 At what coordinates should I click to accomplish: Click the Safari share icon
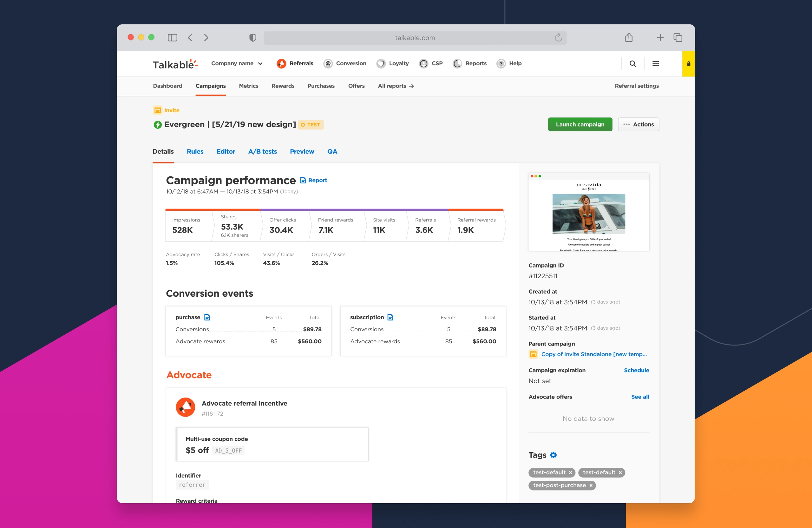point(628,37)
